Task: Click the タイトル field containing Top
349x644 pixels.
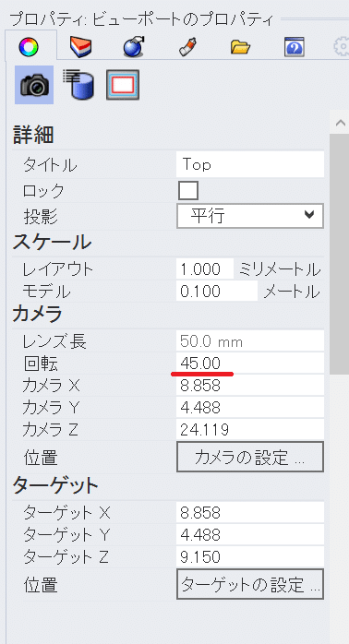Action: (250, 165)
